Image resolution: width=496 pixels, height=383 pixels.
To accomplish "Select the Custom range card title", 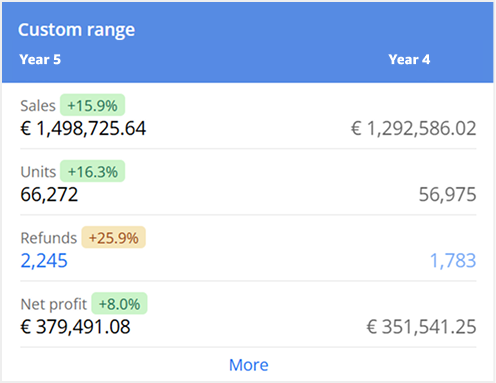I will click(x=77, y=30).
